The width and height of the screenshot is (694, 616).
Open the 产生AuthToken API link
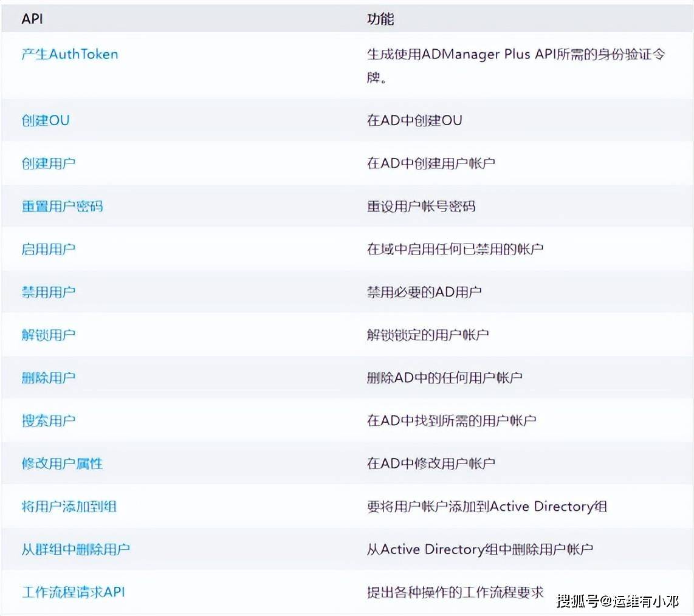[70, 54]
